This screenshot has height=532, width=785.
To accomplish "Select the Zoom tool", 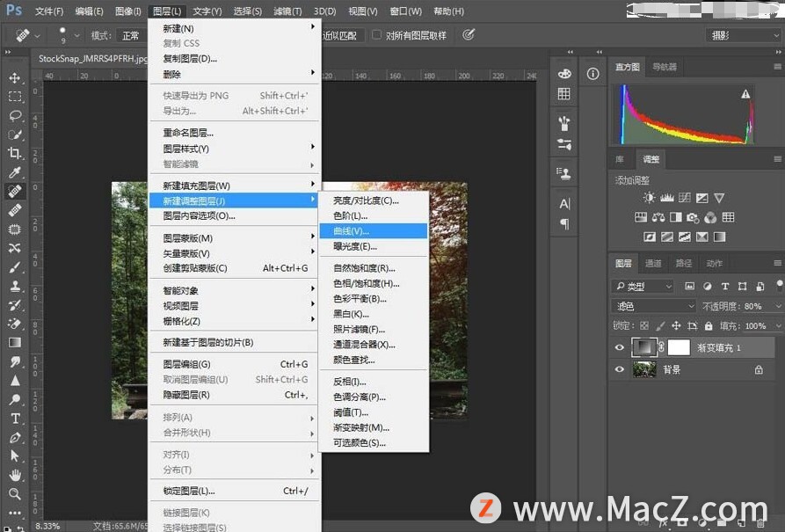I will click(15, 494).
